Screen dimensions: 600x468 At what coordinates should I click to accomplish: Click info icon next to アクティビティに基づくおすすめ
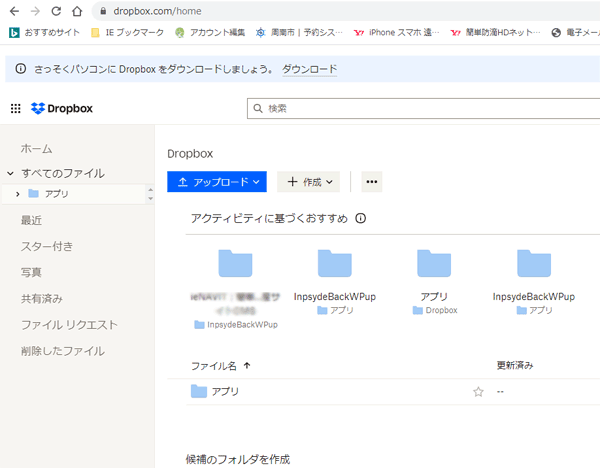[360, 218]
